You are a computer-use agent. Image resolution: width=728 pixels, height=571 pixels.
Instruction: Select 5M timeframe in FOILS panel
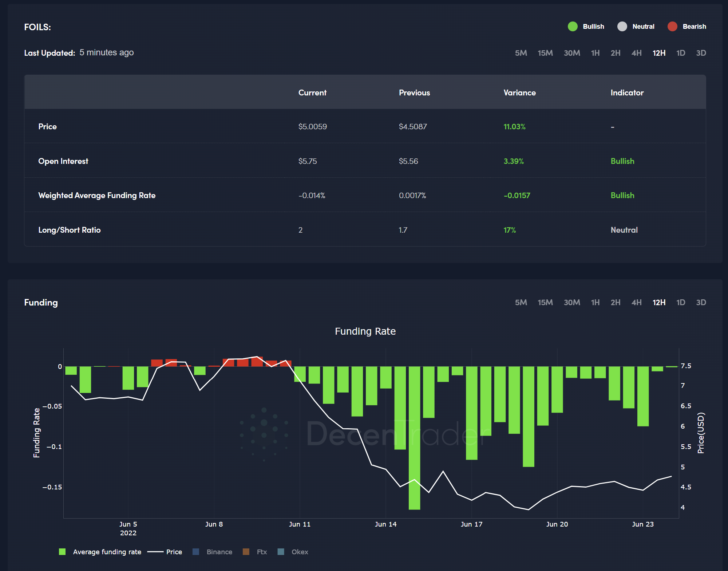(521, 53)
